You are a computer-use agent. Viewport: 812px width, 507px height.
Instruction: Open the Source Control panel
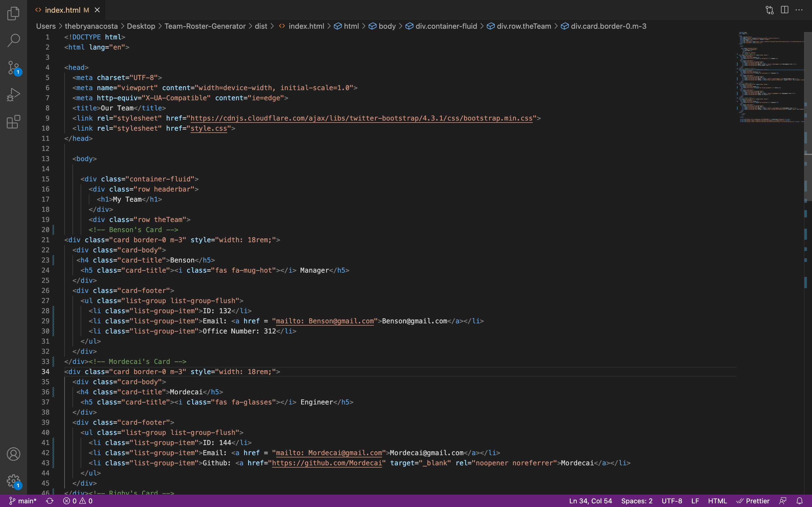pyautogui.click(x=13, y=67)
